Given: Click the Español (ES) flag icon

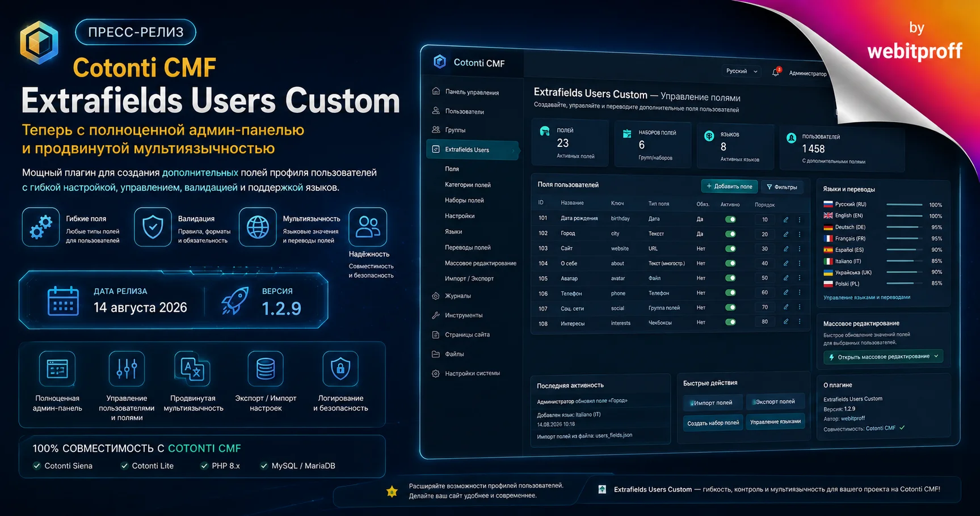Looking at the screenshot, I should point(828,249).
